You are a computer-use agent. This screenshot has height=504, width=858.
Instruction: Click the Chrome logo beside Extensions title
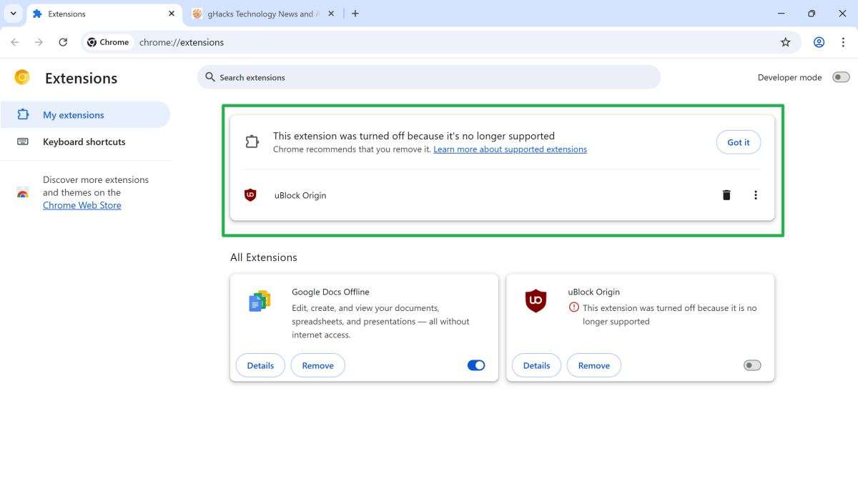pos(22,77)
